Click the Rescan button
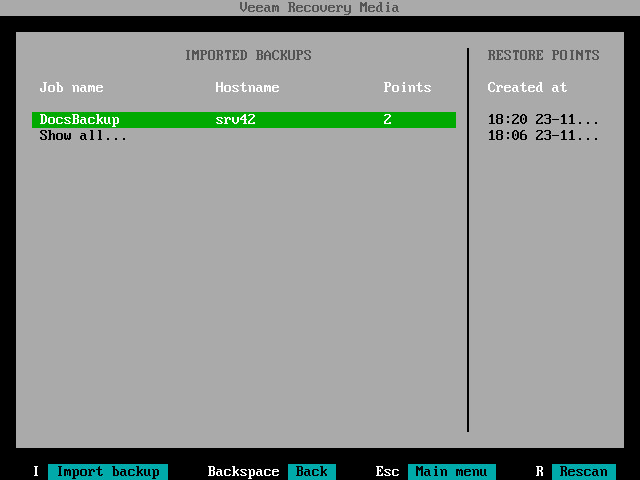 point(584,471)
